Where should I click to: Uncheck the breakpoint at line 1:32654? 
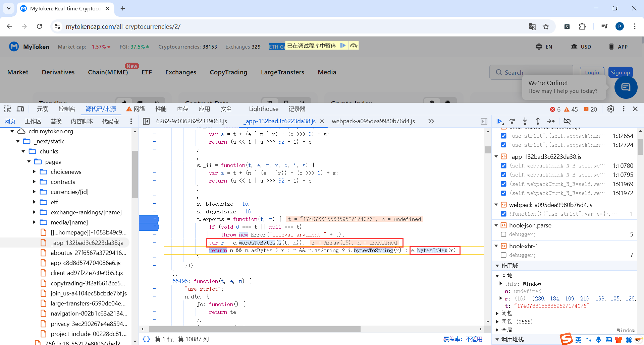pos(503,136)
